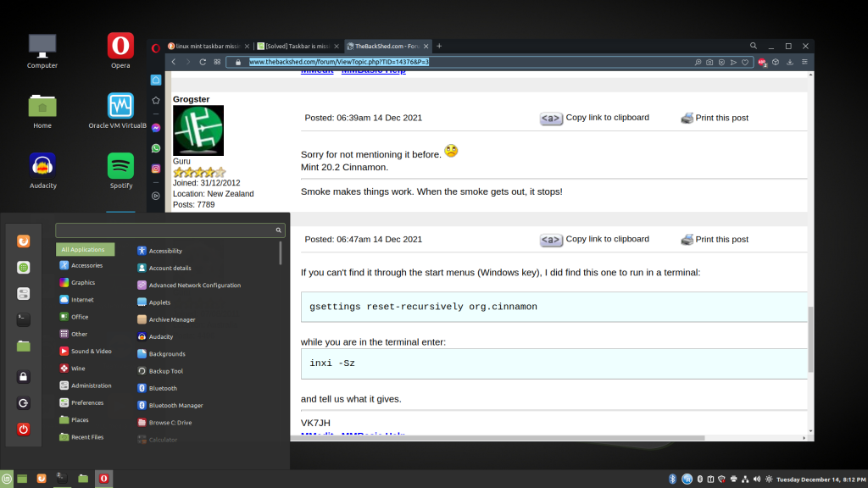The height and width of the screenshot is (488, 868).
Task: Click the Lock Screen icon in menu
Action: [x=24, y=376]
